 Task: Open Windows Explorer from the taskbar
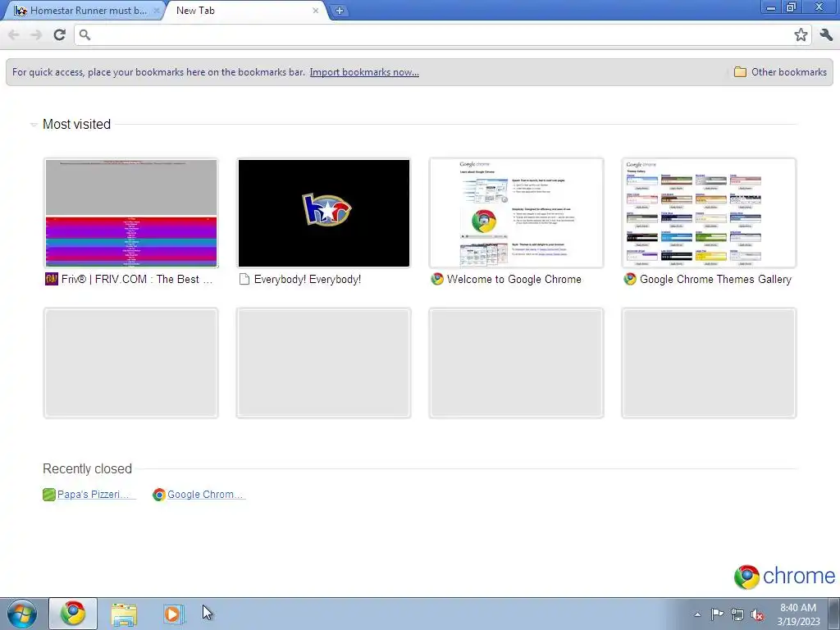124,614
